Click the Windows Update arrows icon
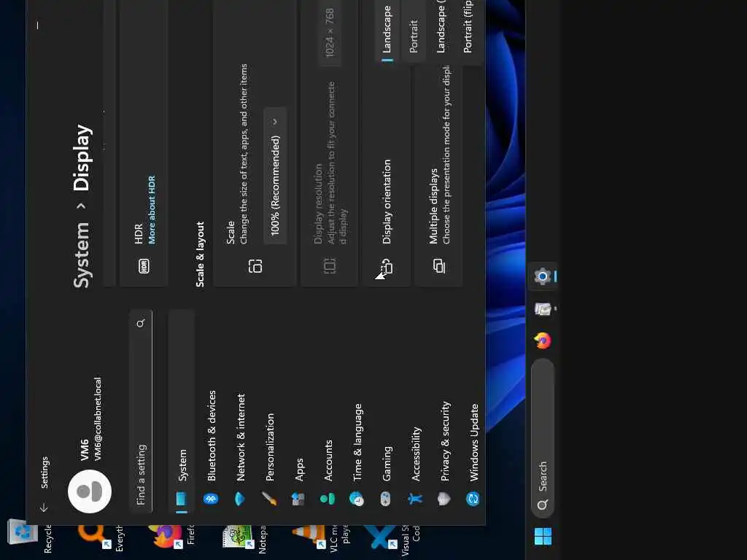This screenshot has width=747, height=560. (x=473, y=499)
